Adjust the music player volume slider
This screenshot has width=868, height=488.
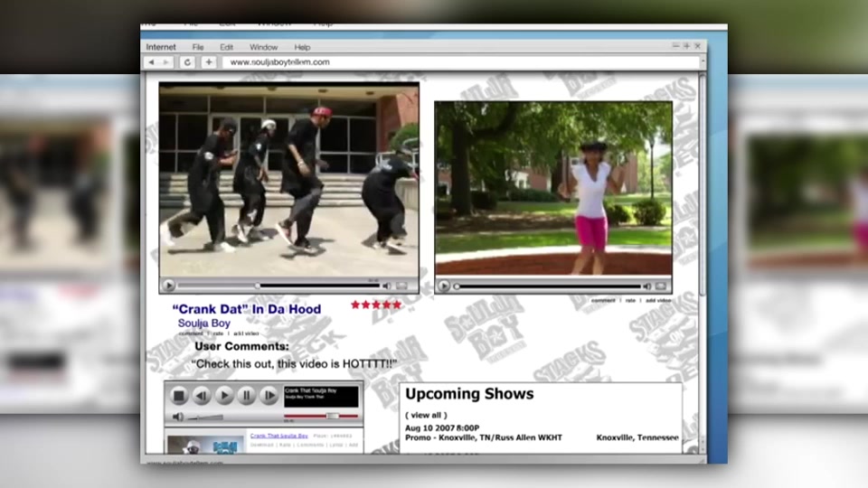[x=205, y=418]
